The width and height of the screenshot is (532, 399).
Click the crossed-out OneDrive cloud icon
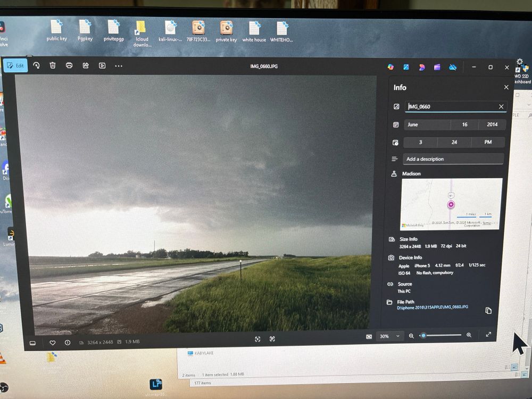pyautogui.click(x=453, y=68)
